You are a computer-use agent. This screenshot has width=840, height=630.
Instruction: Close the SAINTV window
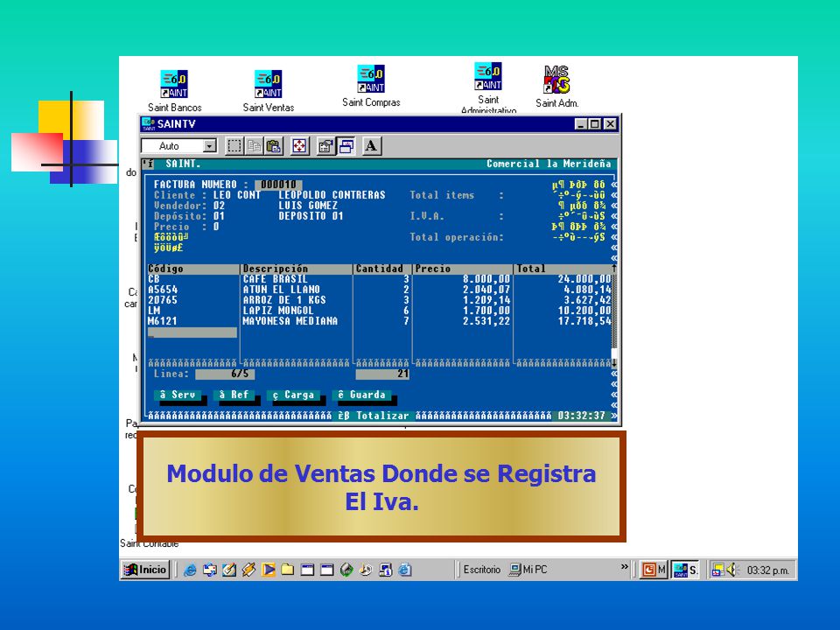coord(610,124)
